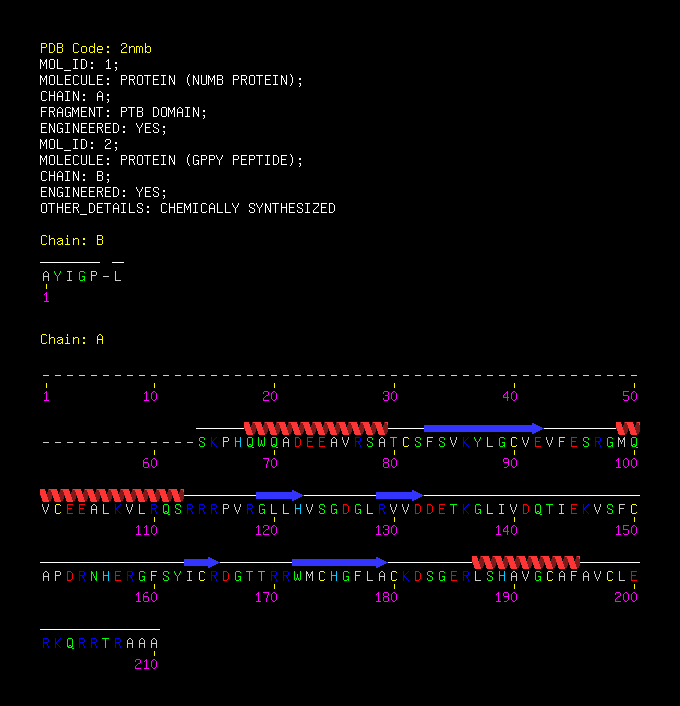
Task: Select the Chain B sequence 'AYIGP-L'
Action: point(82,276)
